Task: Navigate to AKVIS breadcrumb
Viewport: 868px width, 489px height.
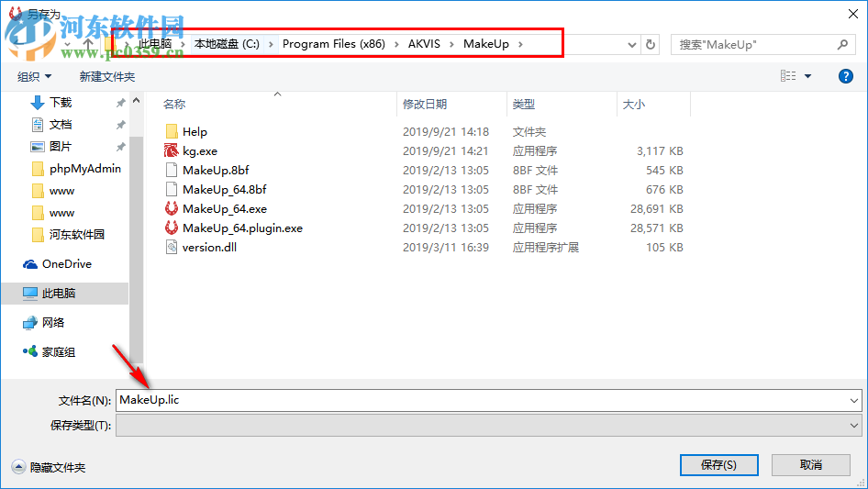Action: [x=424, y=44]
